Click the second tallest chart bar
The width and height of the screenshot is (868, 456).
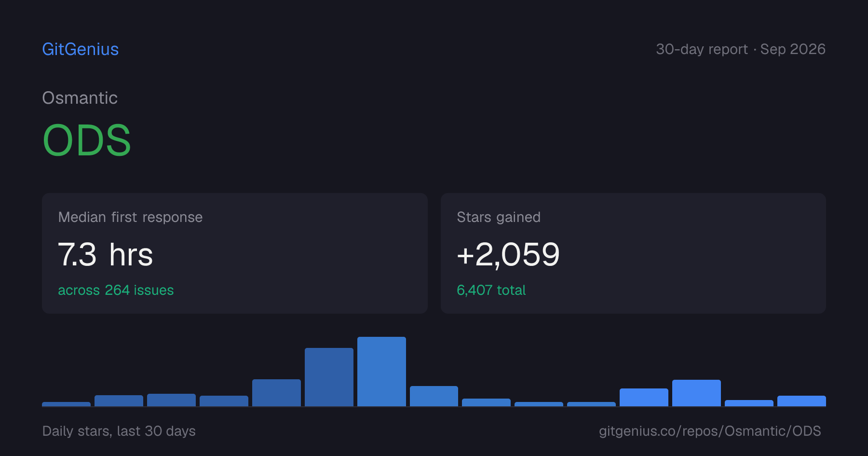329,377
